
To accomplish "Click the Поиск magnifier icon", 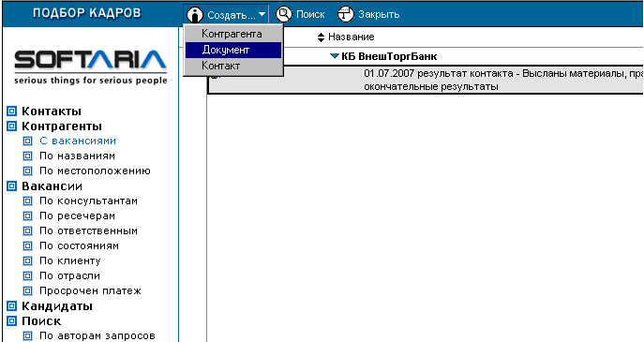I will pyautogui.click(x=283, y=14).
